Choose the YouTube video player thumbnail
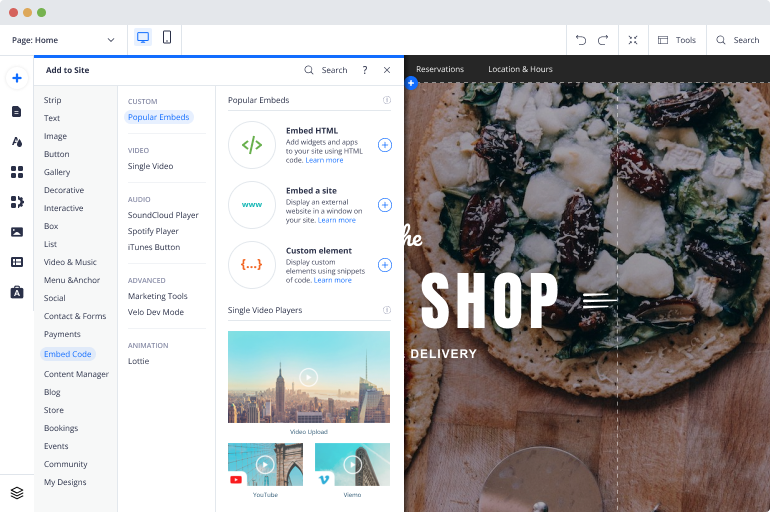770x512 pixels. click(265, 465)
